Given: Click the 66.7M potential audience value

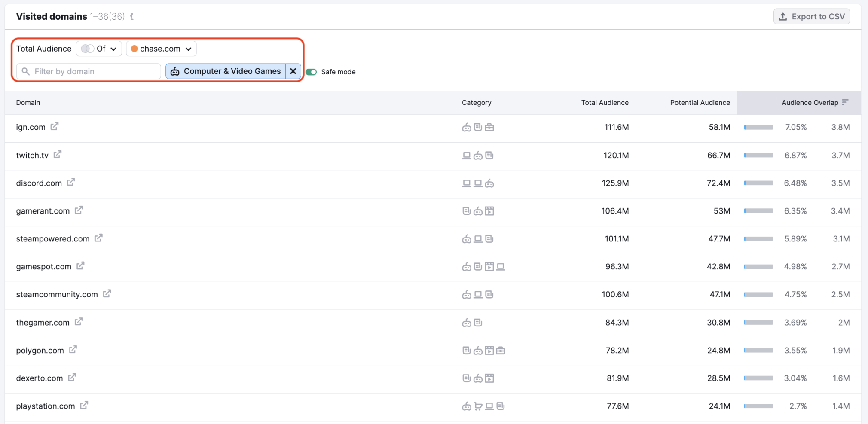Looking at the screenshot, I should 718,155.
